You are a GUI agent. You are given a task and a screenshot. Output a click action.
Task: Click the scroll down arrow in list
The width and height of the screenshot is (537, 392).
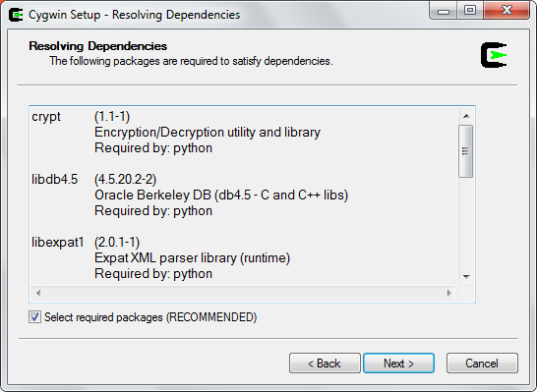coord(466,276)
